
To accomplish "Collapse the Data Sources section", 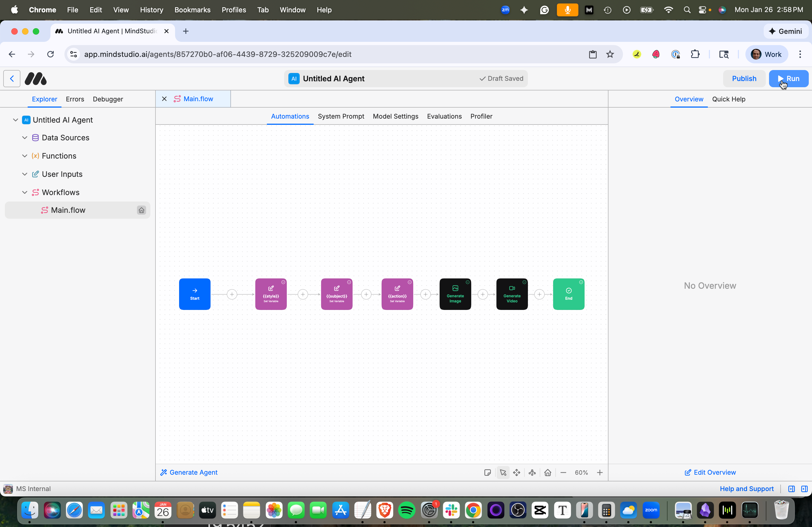I will pyautogui.click(x=24, y=138).
